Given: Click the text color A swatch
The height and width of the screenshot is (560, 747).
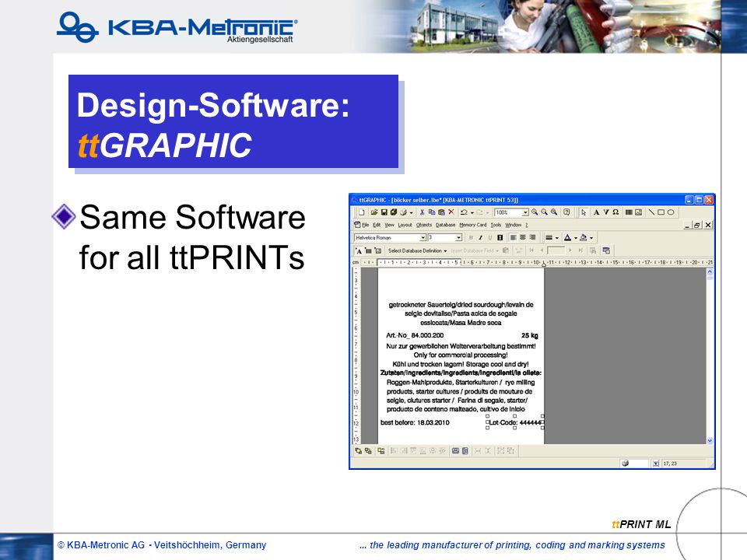Looking at the screenshot, I should [x=567, y=238].
